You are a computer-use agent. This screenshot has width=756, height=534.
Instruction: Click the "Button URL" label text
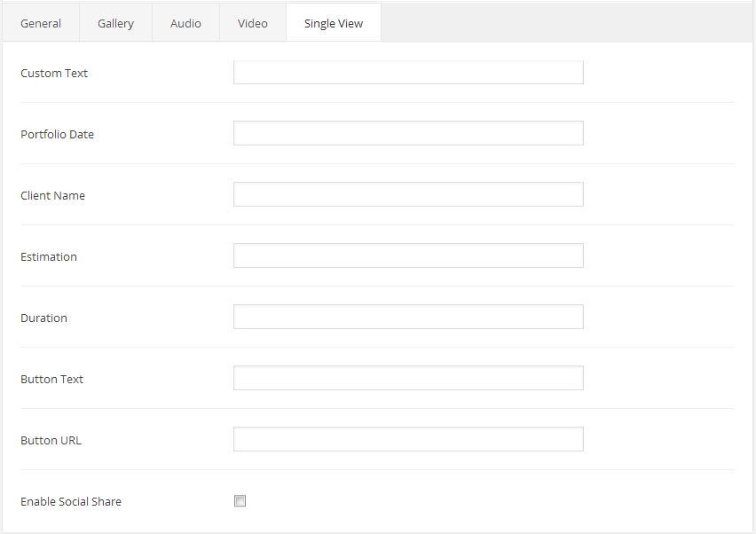[x=51, y=441]
